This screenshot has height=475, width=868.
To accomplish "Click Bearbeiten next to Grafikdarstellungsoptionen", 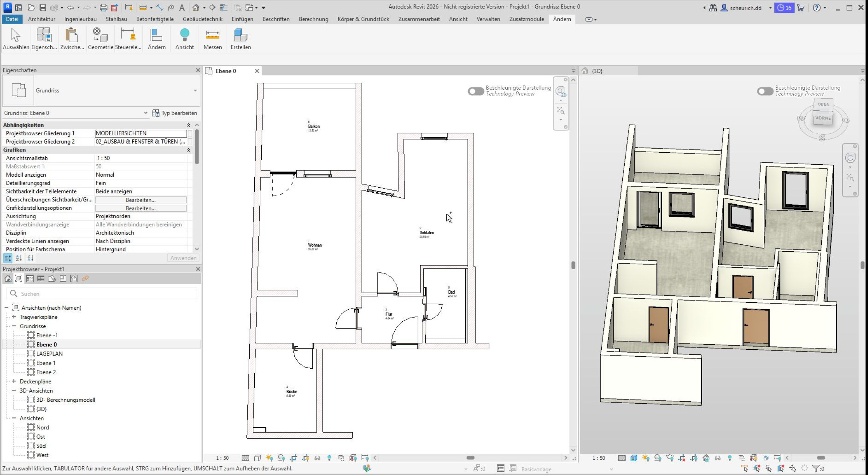I will pos(141,208).
